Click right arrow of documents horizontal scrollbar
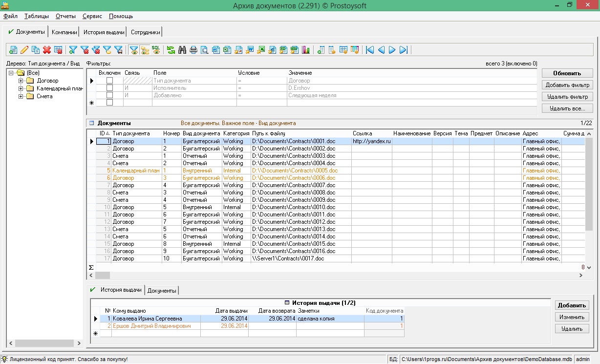600x364 pixels. point(580,275)
